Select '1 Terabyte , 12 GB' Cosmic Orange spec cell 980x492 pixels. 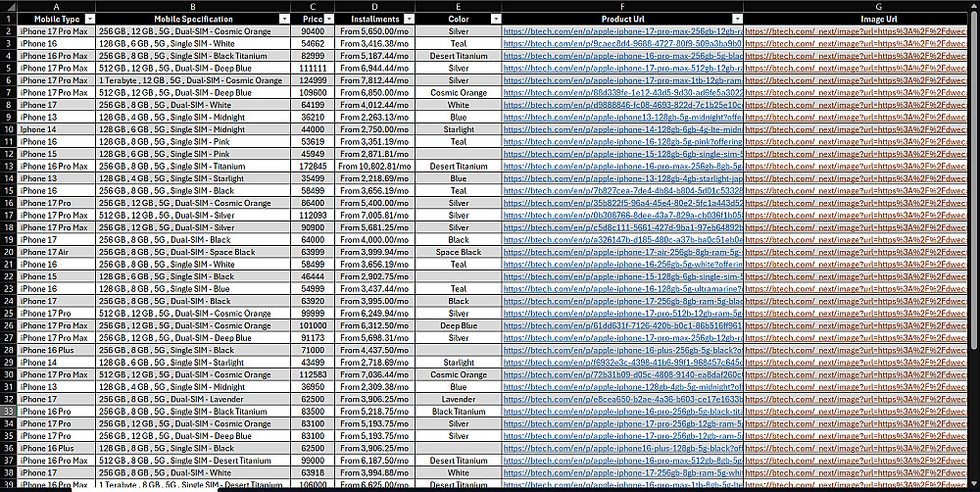[x=193, y=80]
